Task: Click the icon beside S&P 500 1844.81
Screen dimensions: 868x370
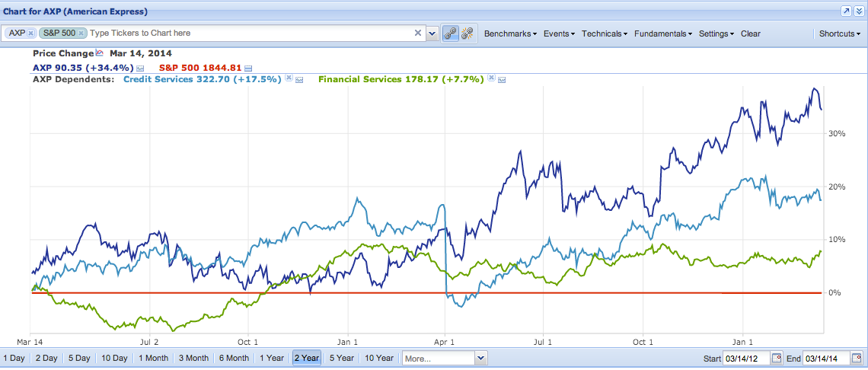Action: click(248, 68)
